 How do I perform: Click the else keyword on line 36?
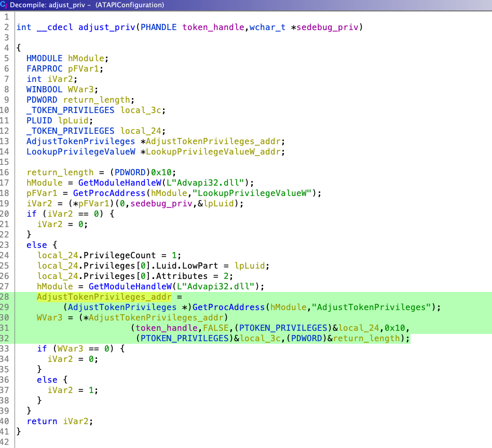(47, 380)
